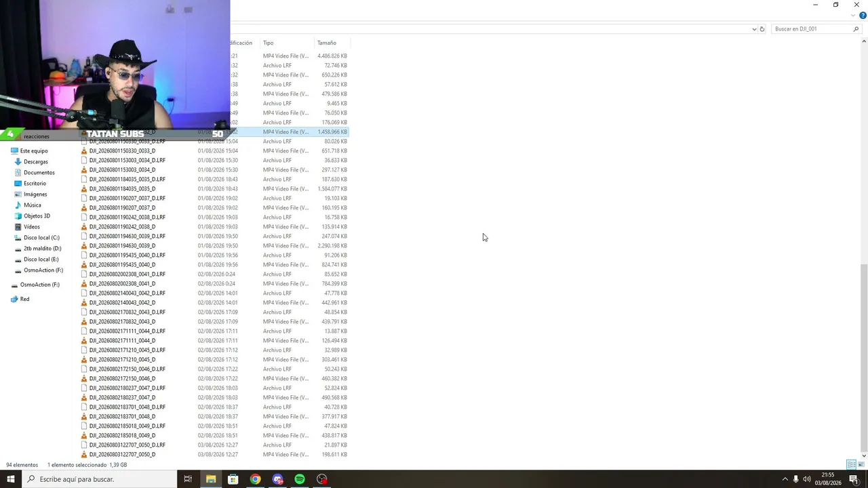The height and width of the screenshot is (488, 868).
Task: Click the VLC cone icon of DJI_20260801194630_0039_D
Action: click(x=84, y=246)
